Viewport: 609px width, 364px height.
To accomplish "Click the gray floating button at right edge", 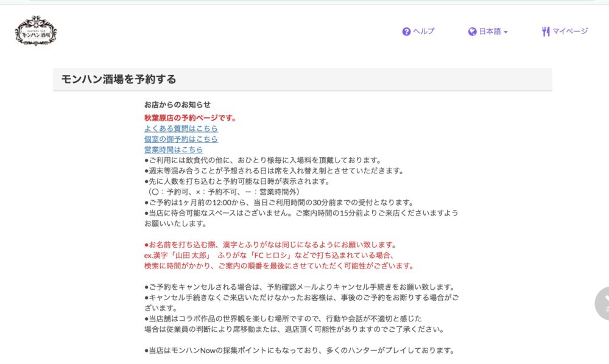I will [602, 304].
